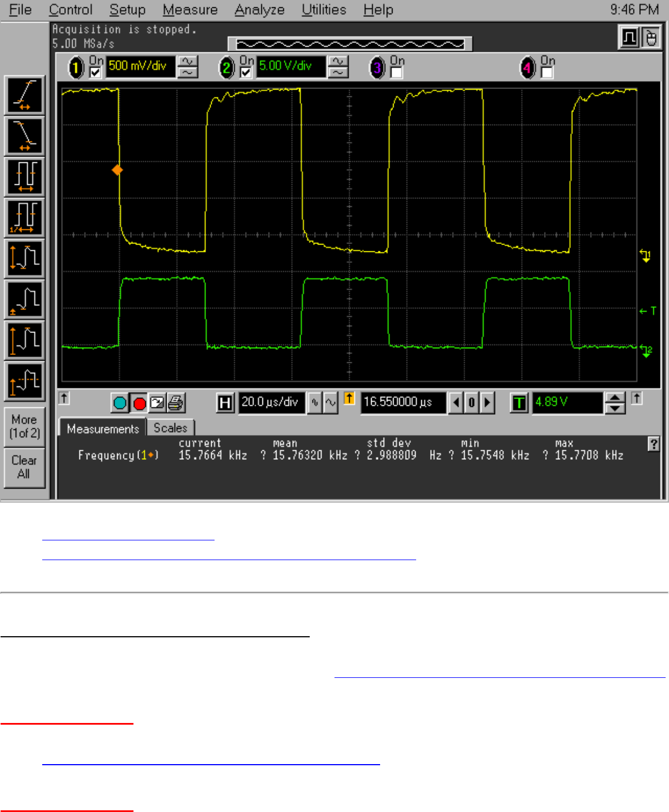Open the File menu
Viewport: 669px width, 812px height.
click(20, 10)
